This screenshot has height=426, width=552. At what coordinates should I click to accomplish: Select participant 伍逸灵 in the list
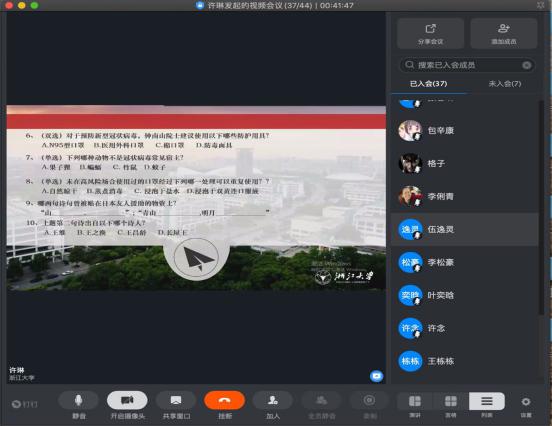coord(465,229)
